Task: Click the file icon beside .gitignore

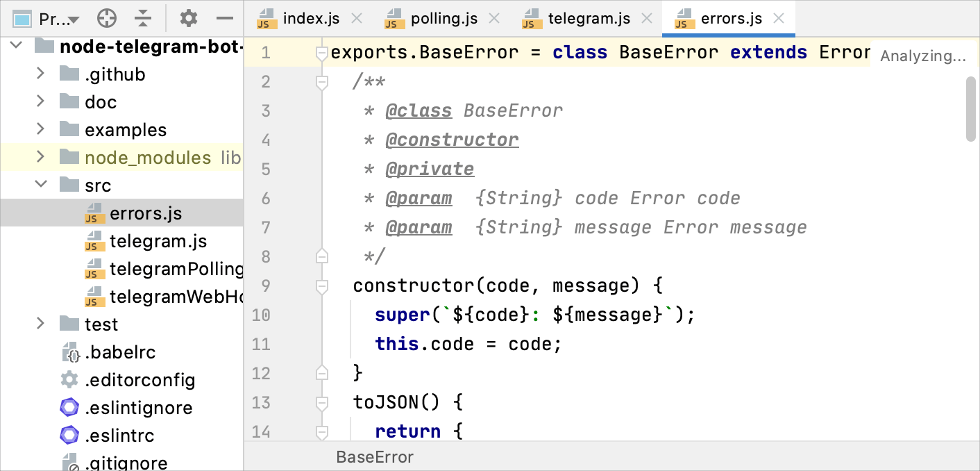Action: coord(69,463)
